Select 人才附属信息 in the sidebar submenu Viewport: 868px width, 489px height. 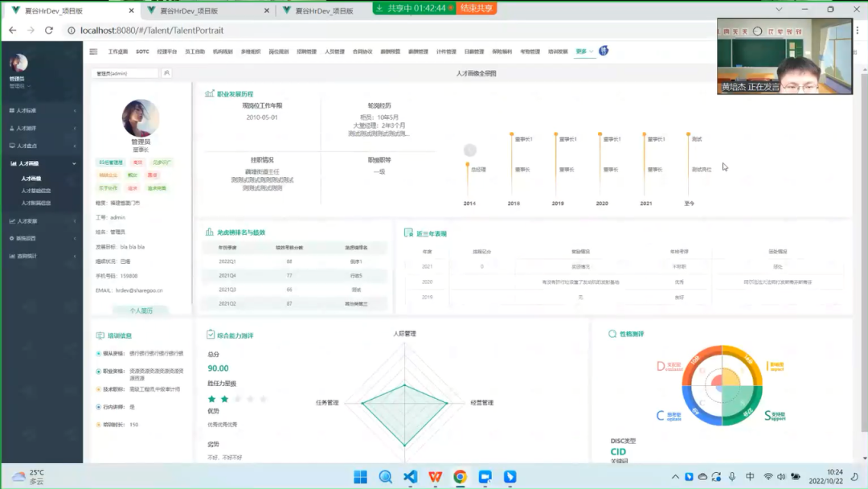pos(36,203)
